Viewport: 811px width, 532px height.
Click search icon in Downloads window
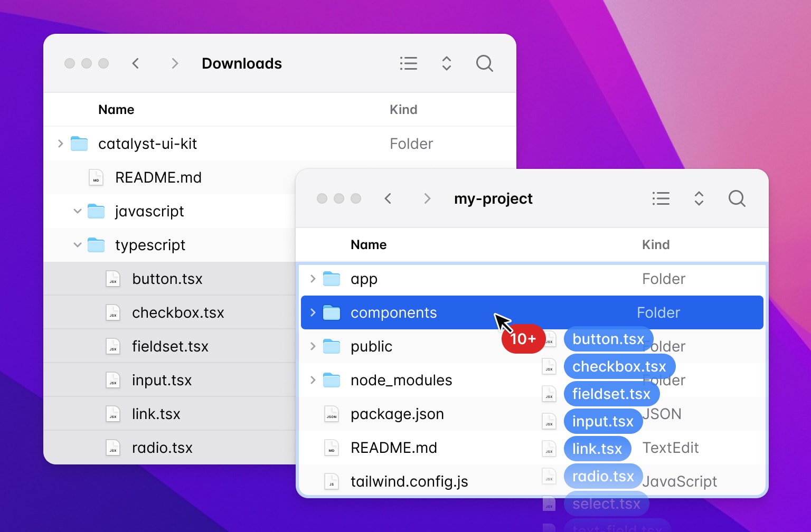coord(484,63)
